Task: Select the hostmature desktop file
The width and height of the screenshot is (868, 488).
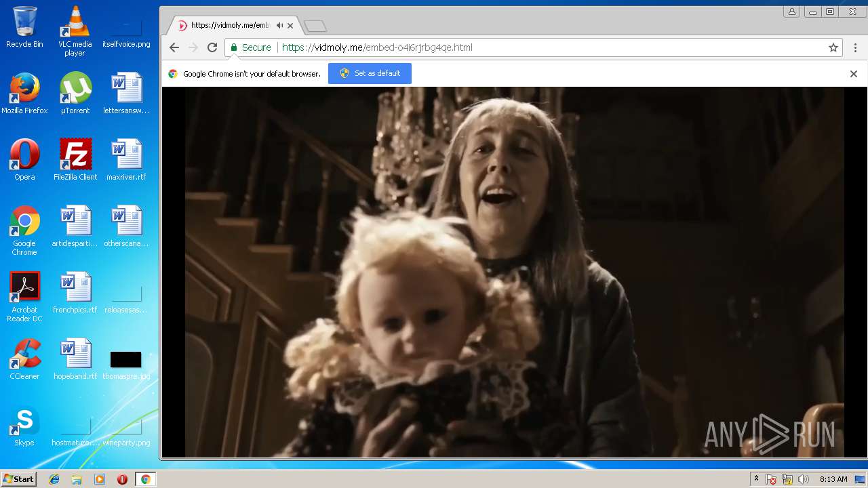Action: [75, 431]
